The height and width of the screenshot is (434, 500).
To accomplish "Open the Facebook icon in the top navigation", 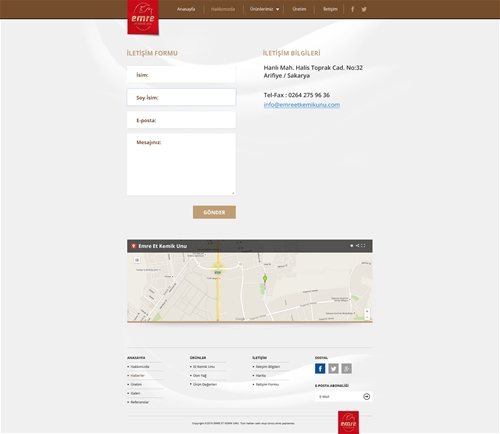I will pyautogui.click(x=352, y=9).
